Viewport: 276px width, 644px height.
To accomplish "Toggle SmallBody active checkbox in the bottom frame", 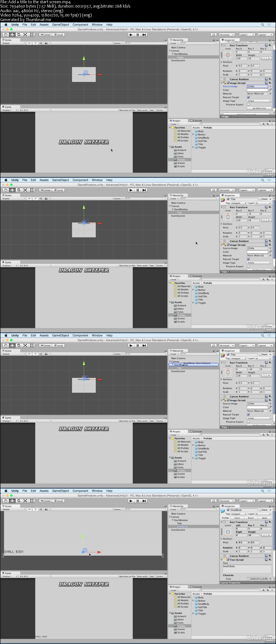I will click(x=228, y=510).
